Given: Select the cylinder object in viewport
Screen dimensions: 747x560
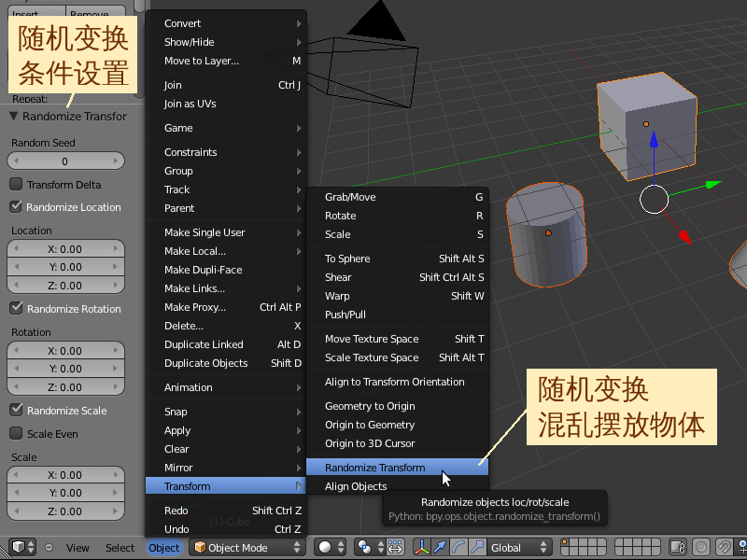Looking at the screenshot, I should 546,235.
